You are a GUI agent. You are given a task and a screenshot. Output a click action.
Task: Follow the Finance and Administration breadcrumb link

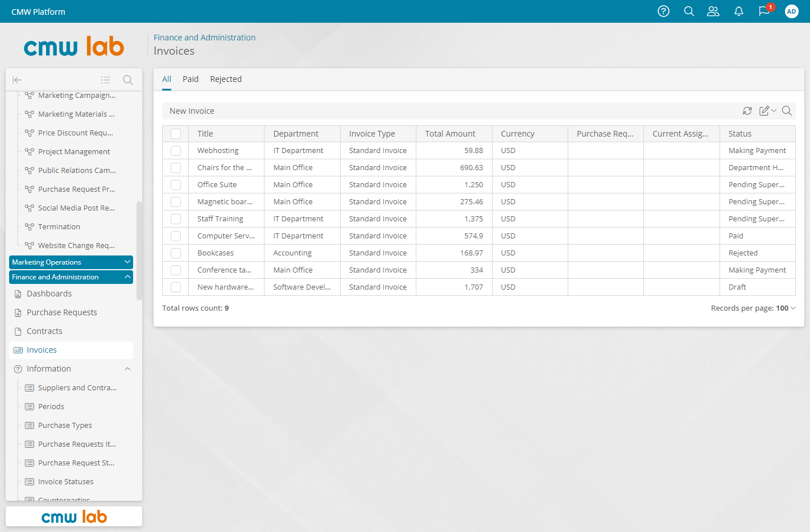click(x=205, y=38)
